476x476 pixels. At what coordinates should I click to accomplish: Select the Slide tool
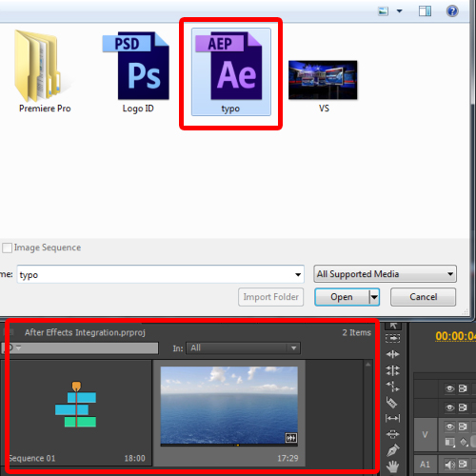393,434
